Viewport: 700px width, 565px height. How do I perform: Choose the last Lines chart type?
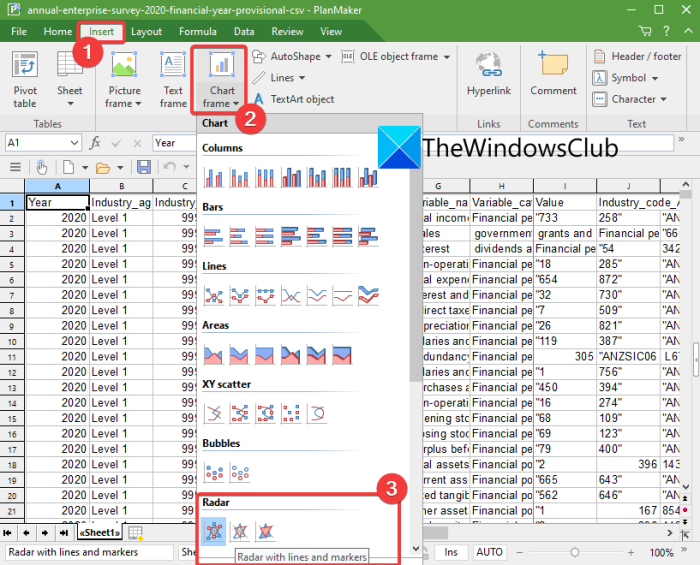point(369,295)
